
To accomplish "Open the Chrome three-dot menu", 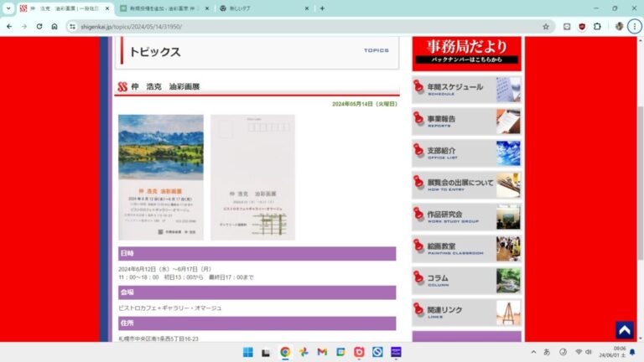I will [634, 27].
